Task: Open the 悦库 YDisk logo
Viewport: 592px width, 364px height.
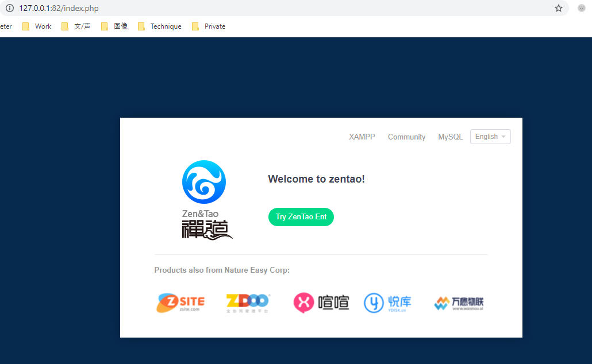Action: tap(388, 303)
